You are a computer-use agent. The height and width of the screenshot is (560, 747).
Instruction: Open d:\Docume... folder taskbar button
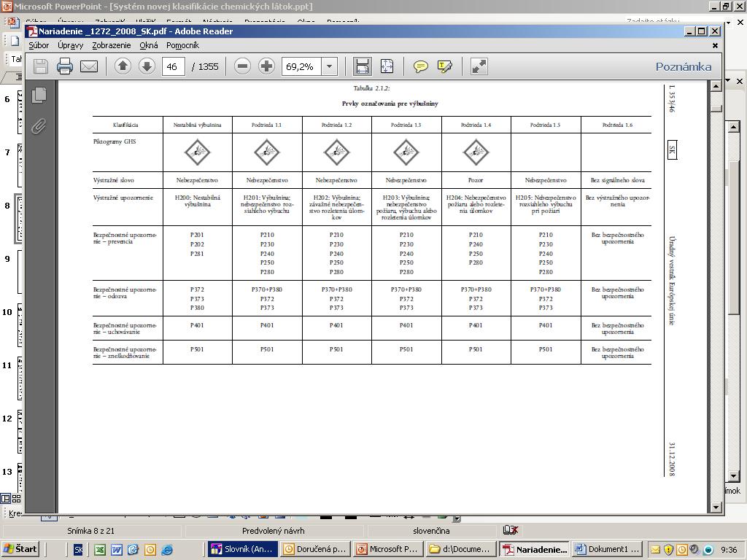tap(460, 549)
